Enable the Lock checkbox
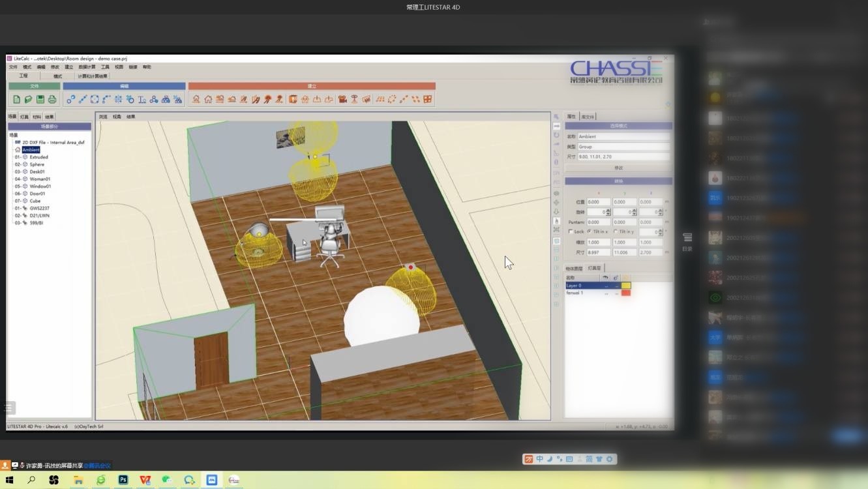 [x=571, y=231]
